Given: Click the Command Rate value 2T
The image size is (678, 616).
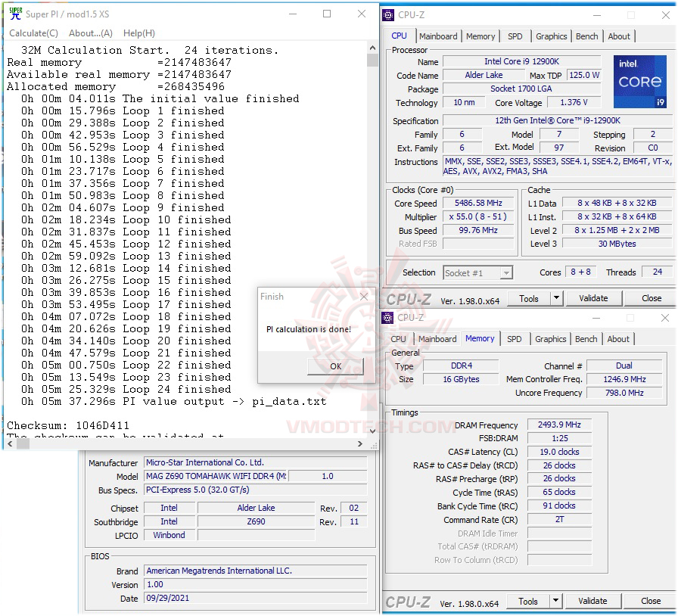Looking at the screenshot, I should pos(559,520).
